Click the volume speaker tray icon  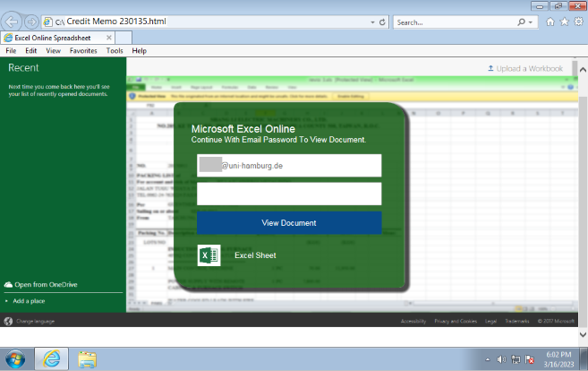pyautogui.click(x=501, y=359)
